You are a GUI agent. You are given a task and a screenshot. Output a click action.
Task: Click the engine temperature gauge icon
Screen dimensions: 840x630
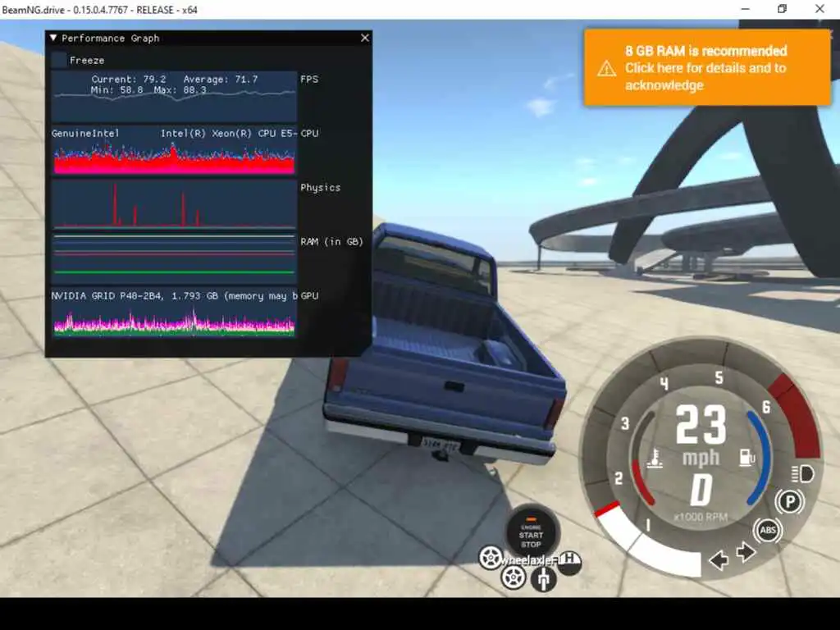point(654,459)
